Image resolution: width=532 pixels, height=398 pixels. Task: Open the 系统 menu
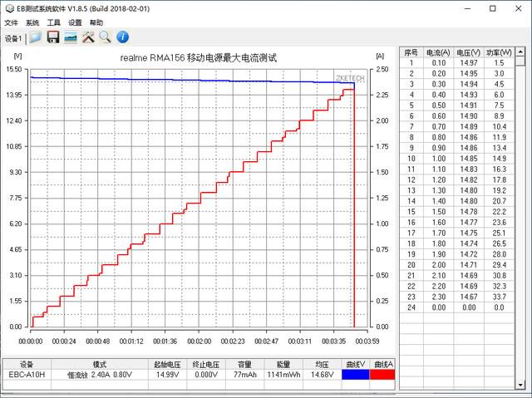click(x=32, y=22)
